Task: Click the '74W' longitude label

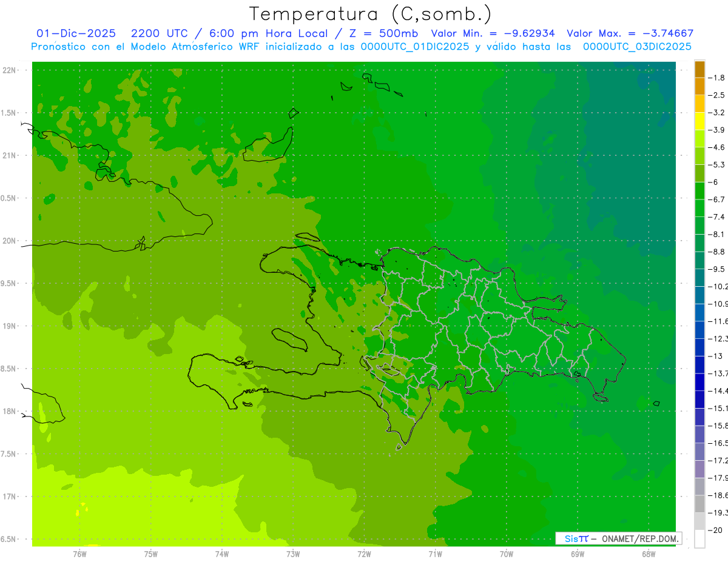Action: 222,554
